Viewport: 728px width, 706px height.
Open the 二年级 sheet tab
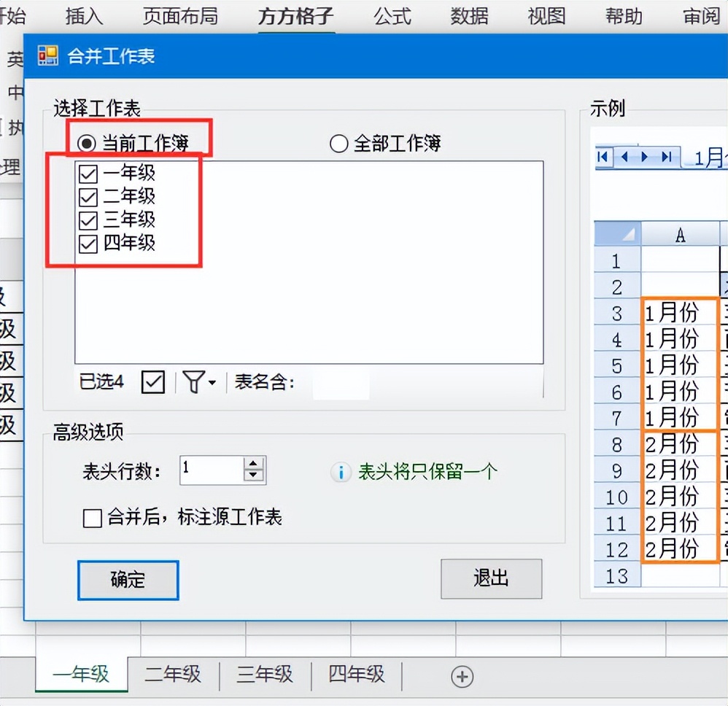point(173,675)
